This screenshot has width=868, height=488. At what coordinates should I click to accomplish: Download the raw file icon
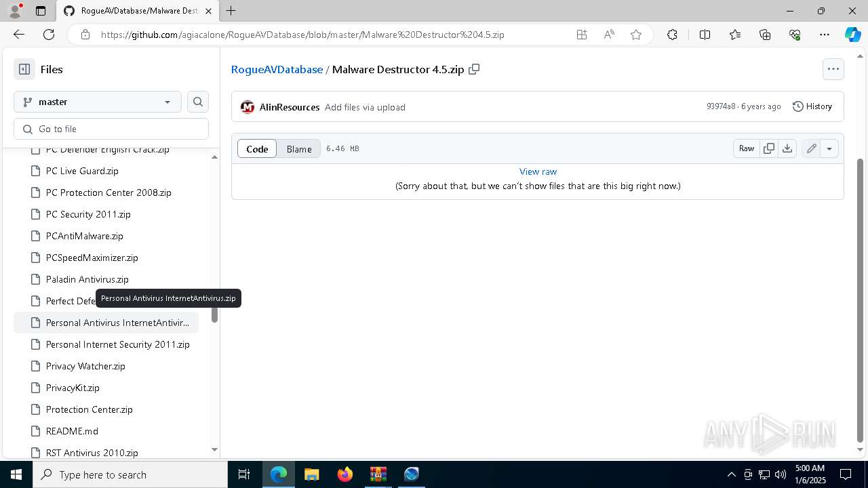(787, 148)
